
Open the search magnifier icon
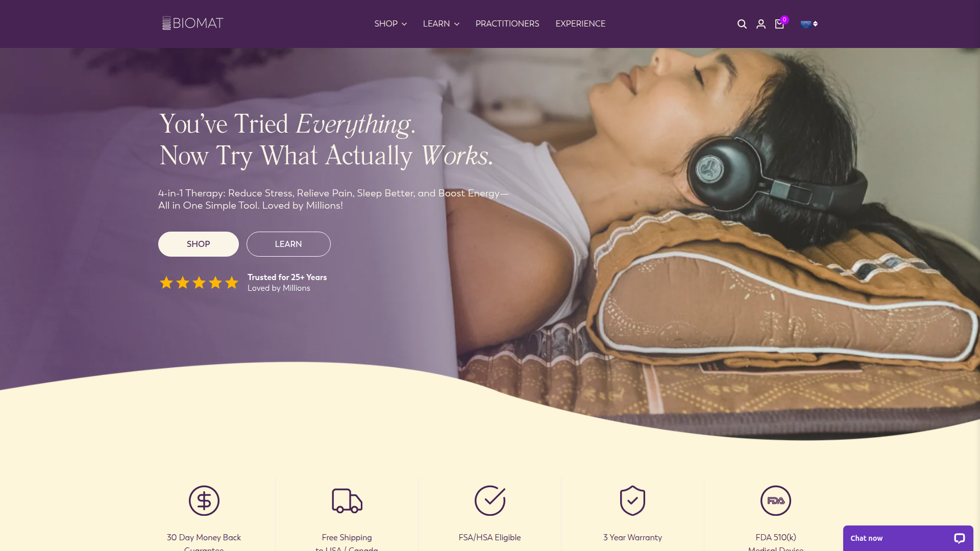(742, 24)
